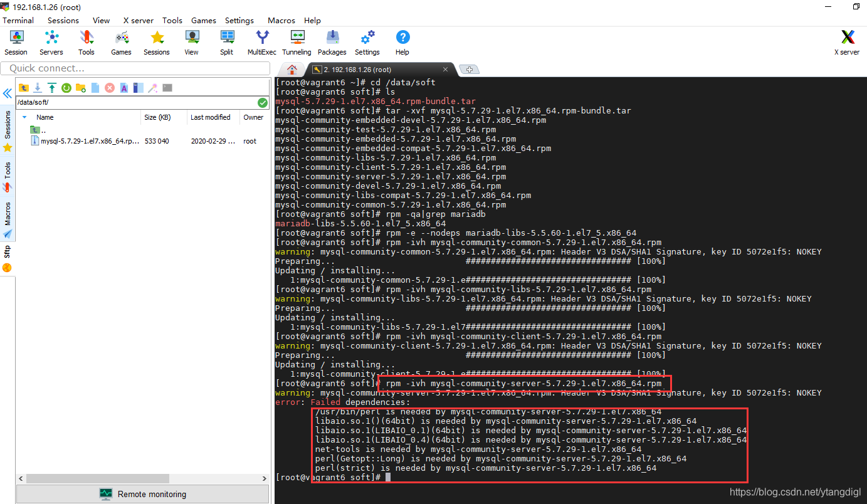Click the Remote monitoring button
This screenshot has width=867, height=504.
coord(142,494)
